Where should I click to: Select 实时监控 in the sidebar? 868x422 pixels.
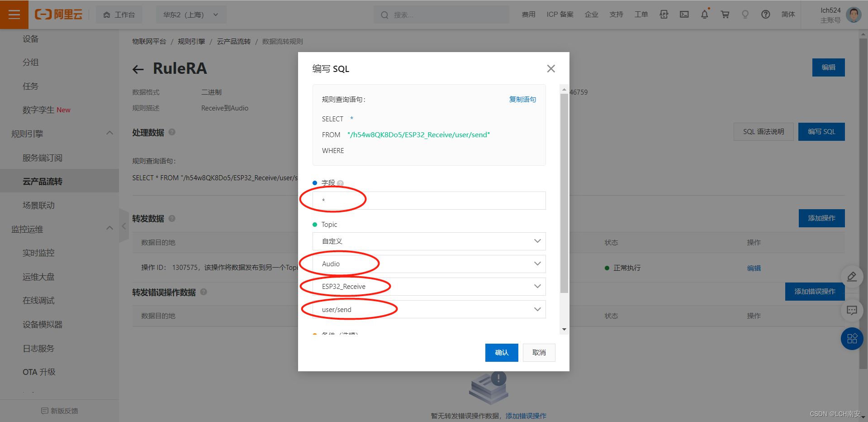pos(38,253)
